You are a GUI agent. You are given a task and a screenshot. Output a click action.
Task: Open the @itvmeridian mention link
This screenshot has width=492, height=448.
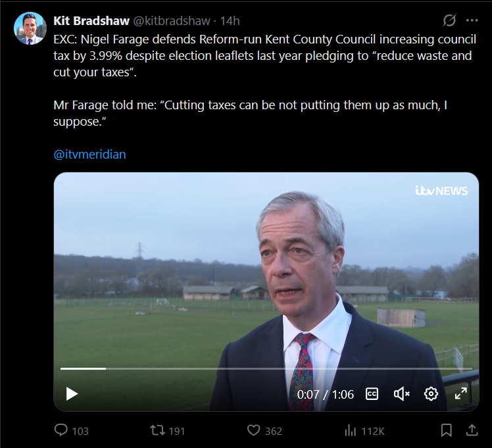[89, 155]
